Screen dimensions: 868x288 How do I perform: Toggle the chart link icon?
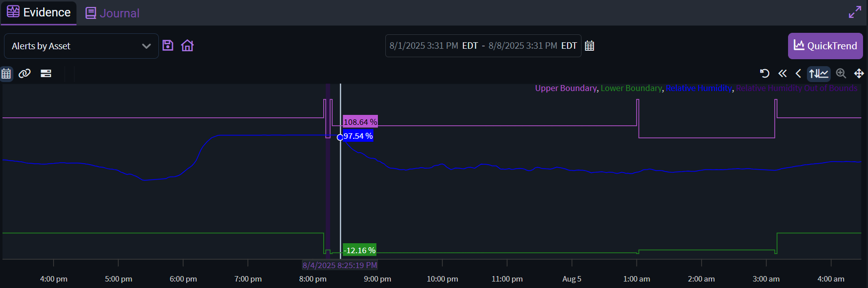click(25, 74)
